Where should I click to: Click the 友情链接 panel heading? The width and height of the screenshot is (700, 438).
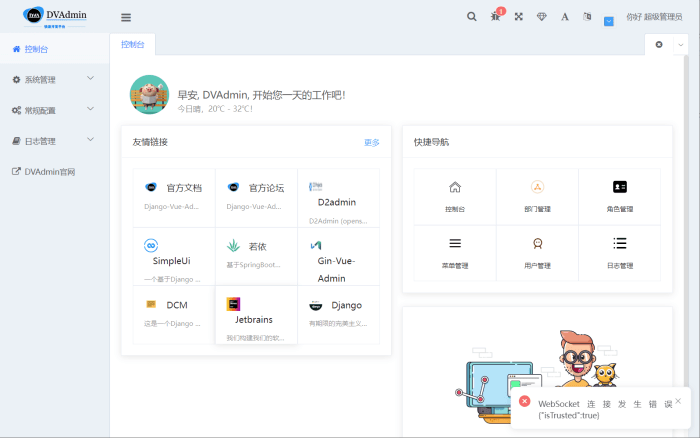click(x=150, y=142)
